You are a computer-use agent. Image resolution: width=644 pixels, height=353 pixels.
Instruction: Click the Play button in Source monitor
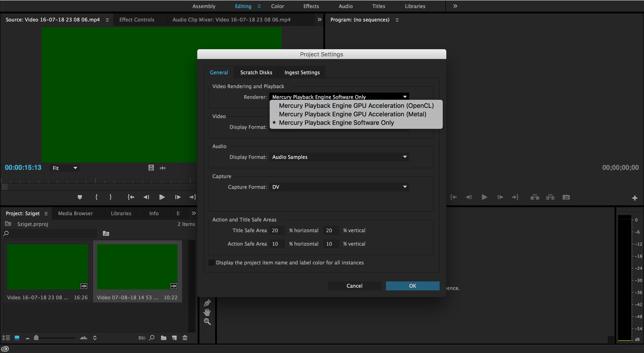pyautogui.click(x=161, y=197)
